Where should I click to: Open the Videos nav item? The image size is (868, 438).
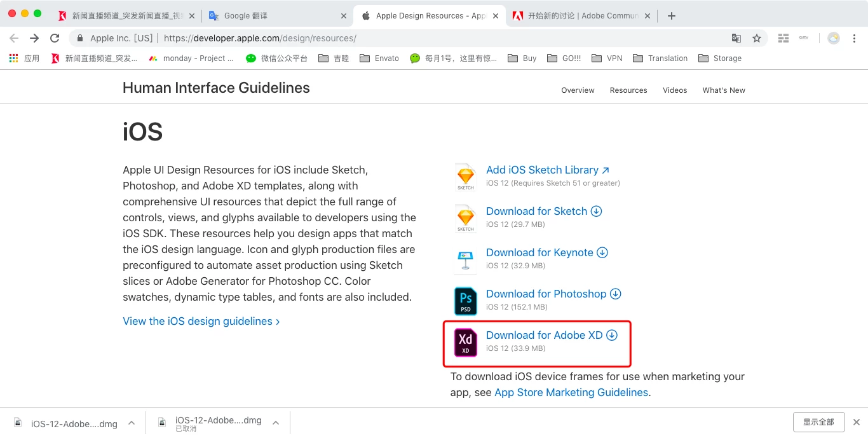[675, 90]
